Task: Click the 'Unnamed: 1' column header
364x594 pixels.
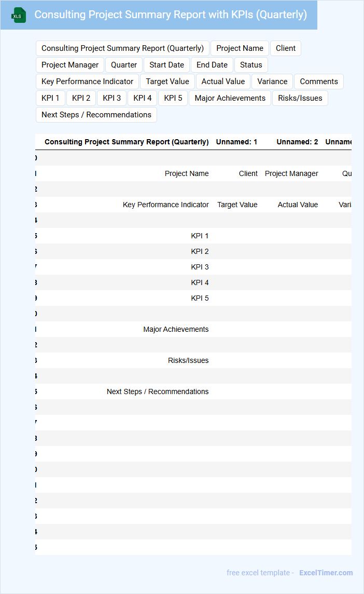Action: point(236,142)
